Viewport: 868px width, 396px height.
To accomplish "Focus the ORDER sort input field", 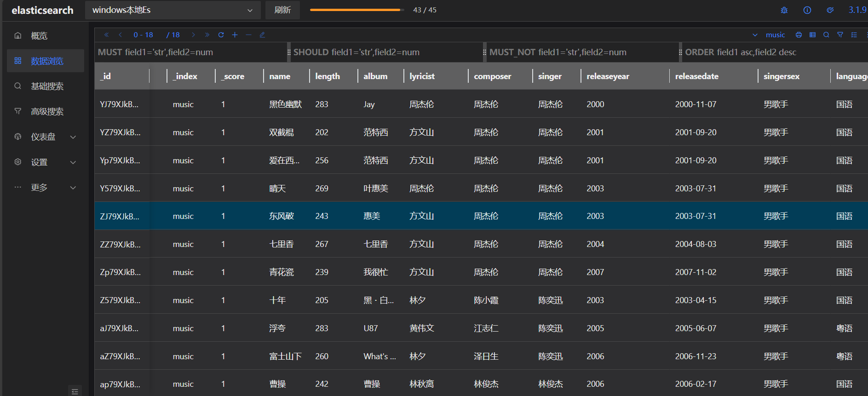I will tap(776, 52).
